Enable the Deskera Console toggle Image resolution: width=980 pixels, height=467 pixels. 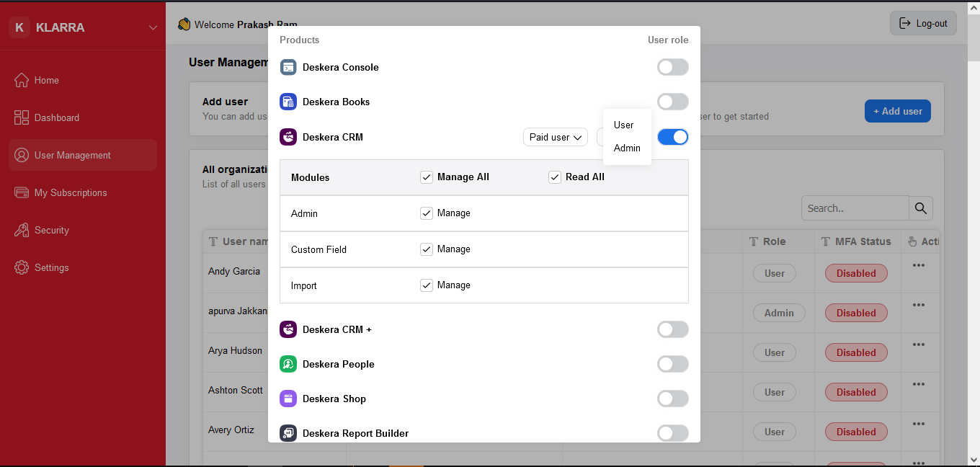(x=673, y=67)
